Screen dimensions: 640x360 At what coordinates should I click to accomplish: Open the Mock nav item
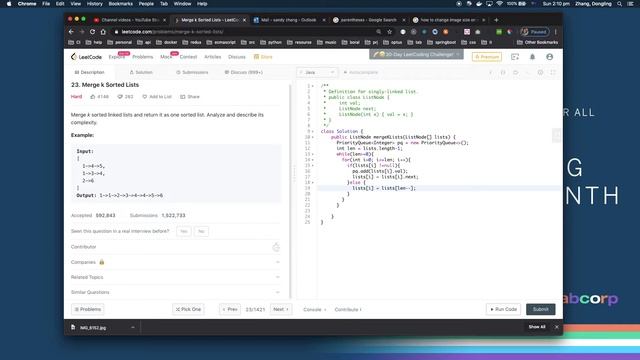(x=166, y=57)
